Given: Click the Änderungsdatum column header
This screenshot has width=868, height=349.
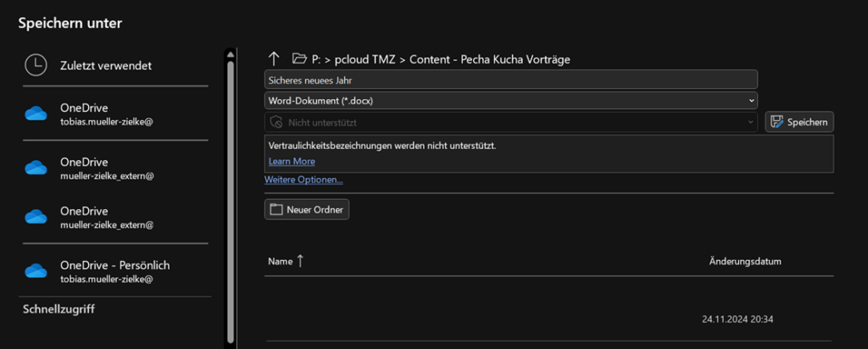Looking at the screenshot, I should click(x=745, y=262).
